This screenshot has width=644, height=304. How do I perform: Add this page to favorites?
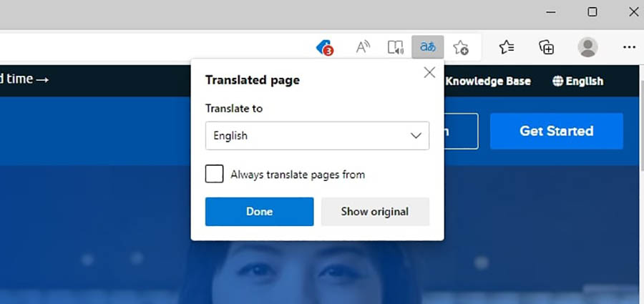point(461,48)
